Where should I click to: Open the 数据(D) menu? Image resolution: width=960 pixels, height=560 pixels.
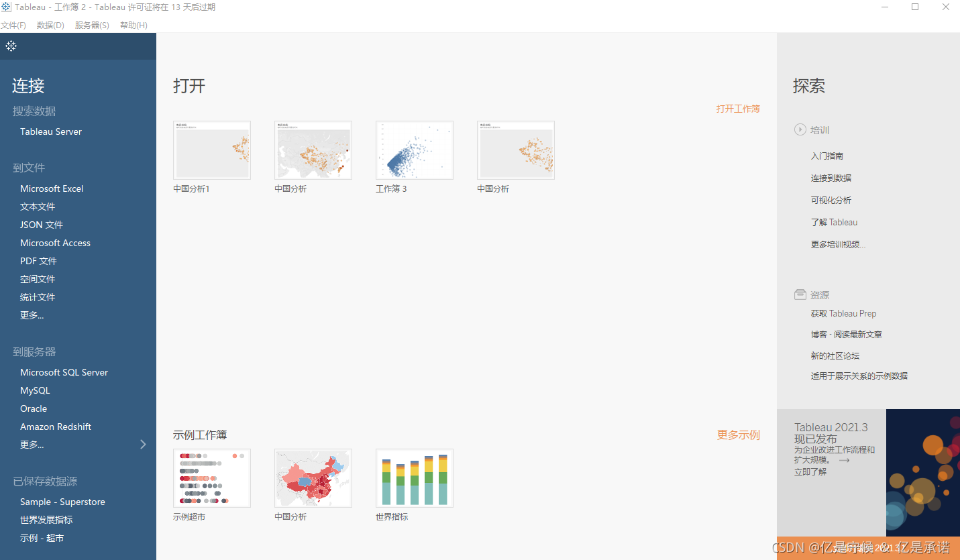50,25
